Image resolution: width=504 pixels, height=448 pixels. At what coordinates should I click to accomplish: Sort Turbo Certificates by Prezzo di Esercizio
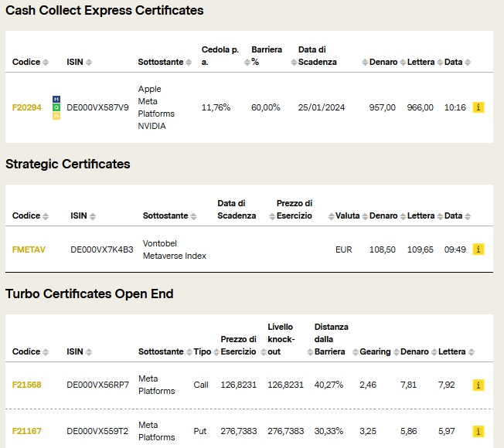tap(264, 352)
